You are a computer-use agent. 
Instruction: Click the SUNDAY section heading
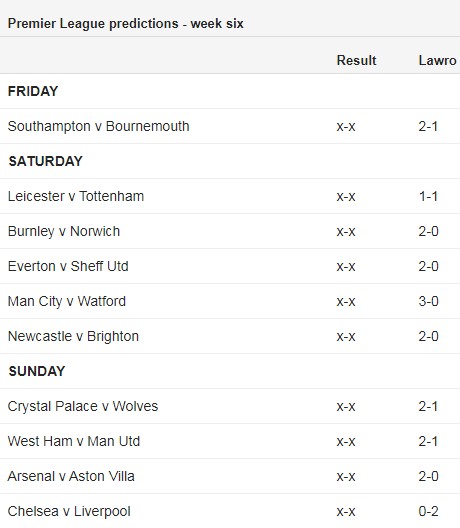[37, 371]
